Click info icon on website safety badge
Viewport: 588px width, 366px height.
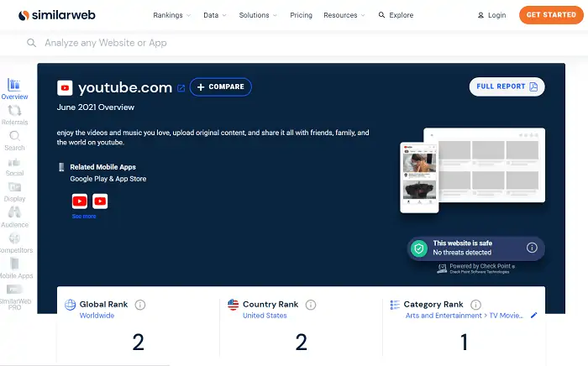coord(532,248)
